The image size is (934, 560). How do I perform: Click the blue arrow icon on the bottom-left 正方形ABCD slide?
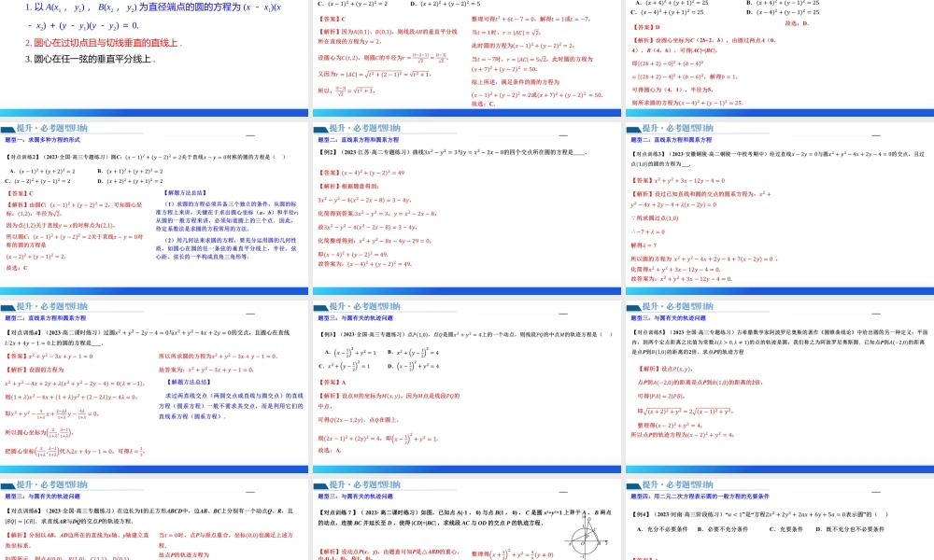pos(8,484)
